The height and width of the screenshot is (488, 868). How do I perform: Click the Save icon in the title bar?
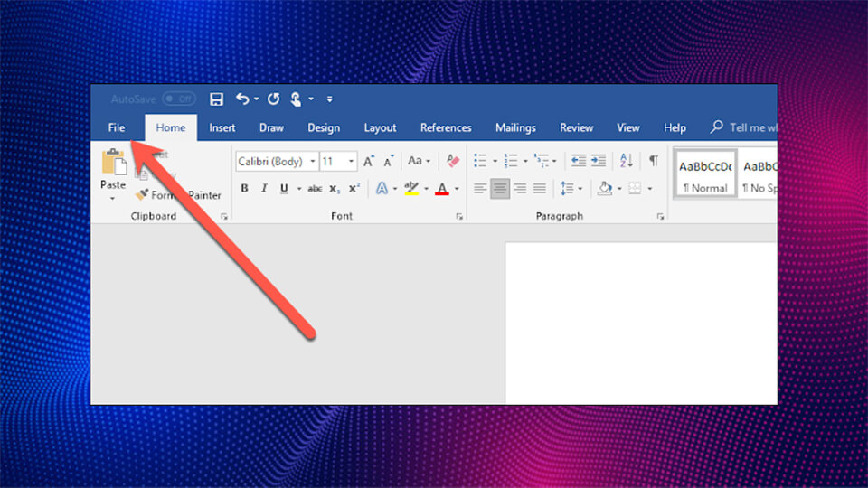[216, 99]
